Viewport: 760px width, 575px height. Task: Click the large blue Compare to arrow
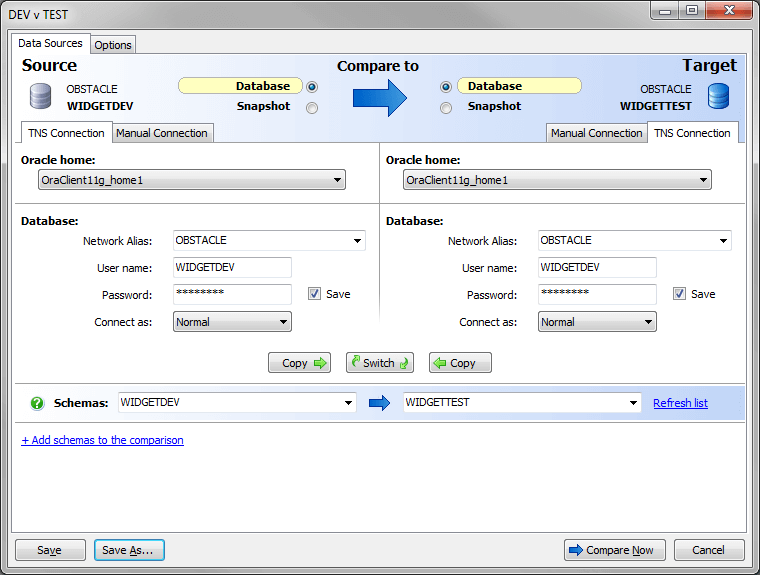(x=380, y=97)
